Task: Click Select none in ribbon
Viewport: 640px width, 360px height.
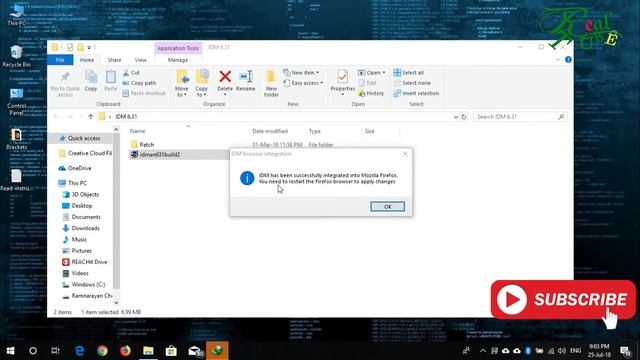Action: [x=412, y=83]
